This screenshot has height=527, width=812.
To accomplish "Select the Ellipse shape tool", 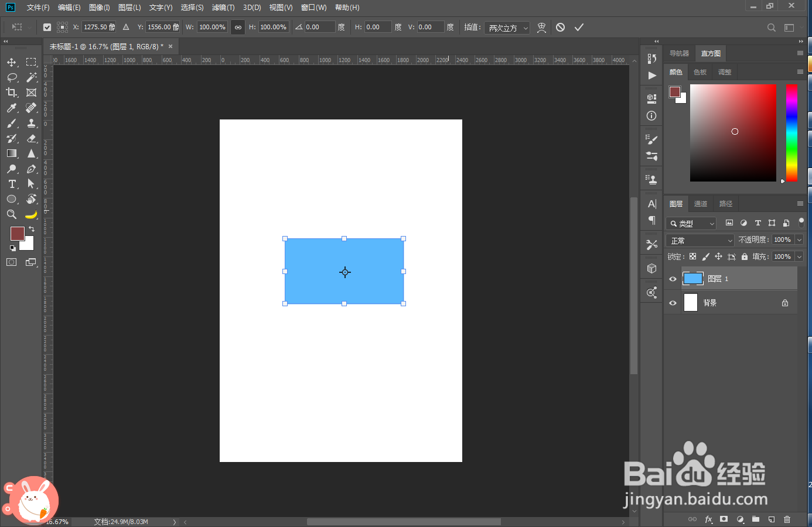I will click(12, 199).
